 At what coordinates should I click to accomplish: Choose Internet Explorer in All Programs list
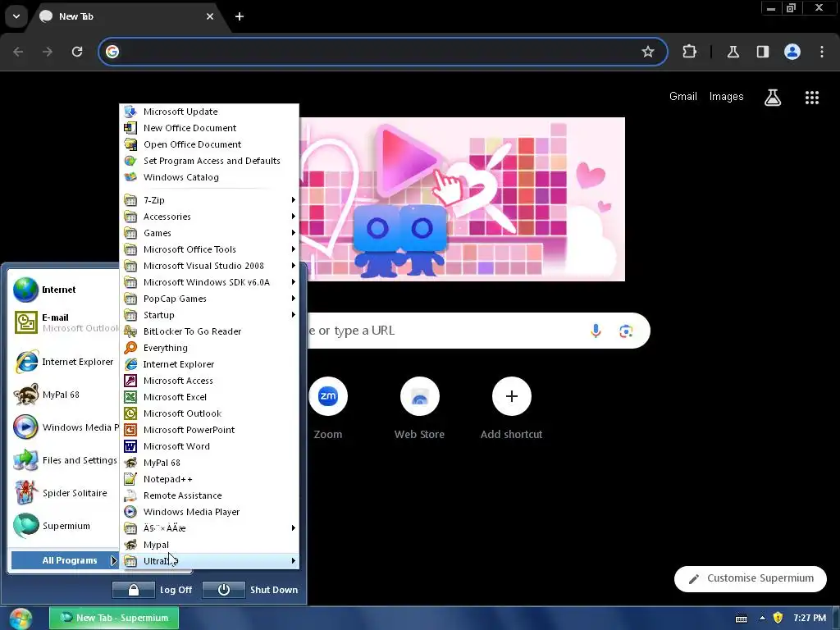tap(209, 364)
